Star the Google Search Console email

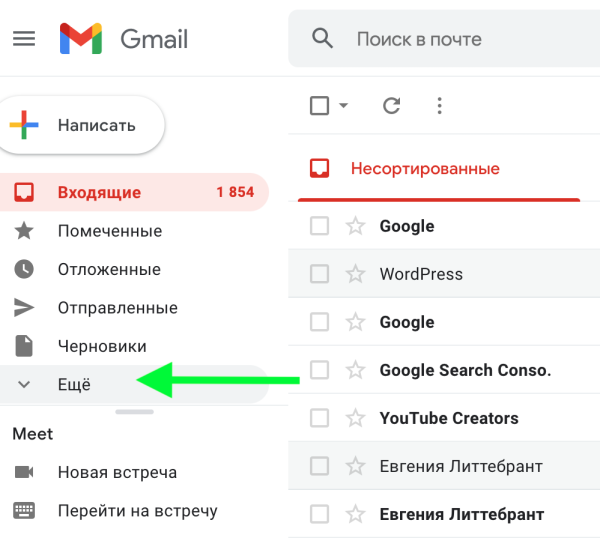pos(355,370)
